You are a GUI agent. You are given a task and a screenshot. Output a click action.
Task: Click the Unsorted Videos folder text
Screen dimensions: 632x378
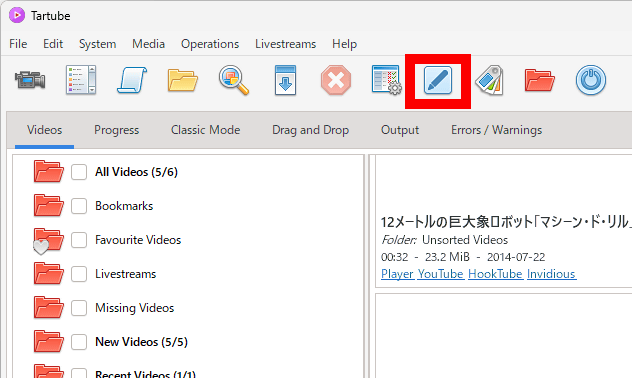point(465,240)
